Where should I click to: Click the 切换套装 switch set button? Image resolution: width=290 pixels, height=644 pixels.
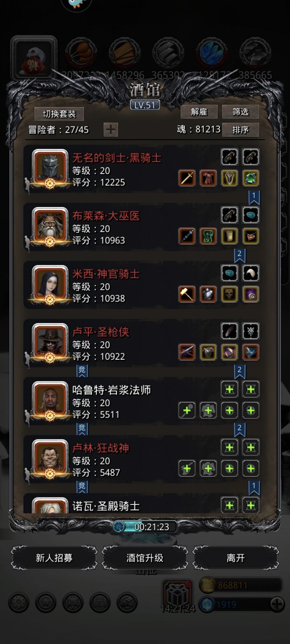pos(59,114)
